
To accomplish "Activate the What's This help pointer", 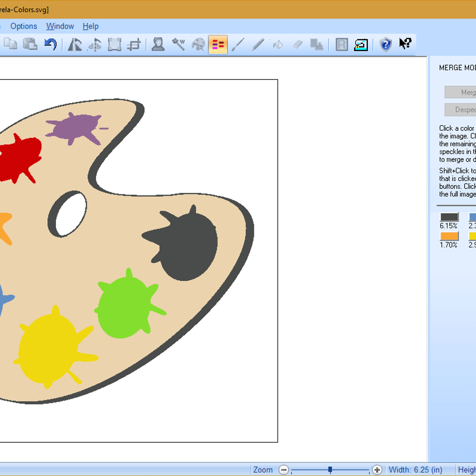I will (x=405, y=44).
